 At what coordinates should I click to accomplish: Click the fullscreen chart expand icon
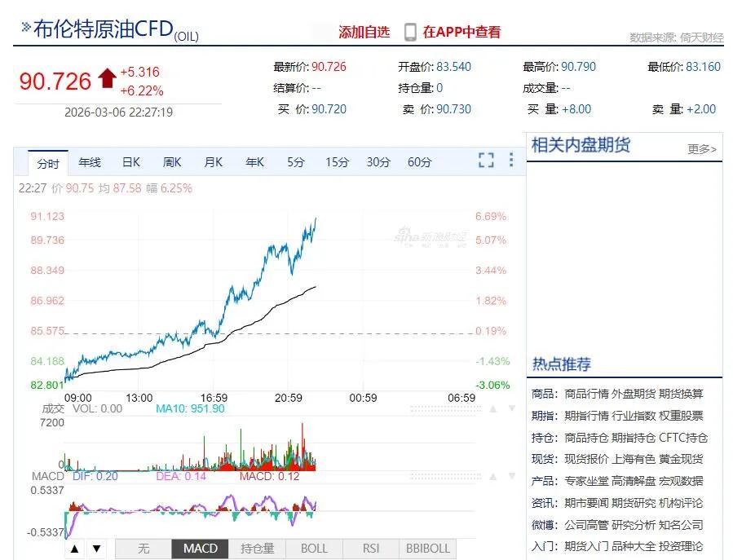click(486, 161)
